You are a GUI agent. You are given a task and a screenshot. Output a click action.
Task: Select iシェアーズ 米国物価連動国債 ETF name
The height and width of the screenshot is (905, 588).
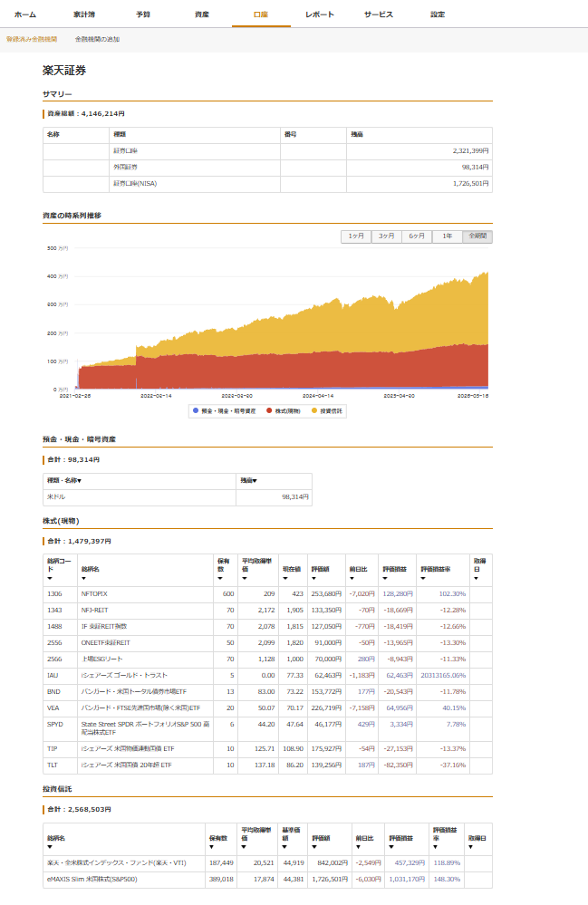(x=128, y=748)
